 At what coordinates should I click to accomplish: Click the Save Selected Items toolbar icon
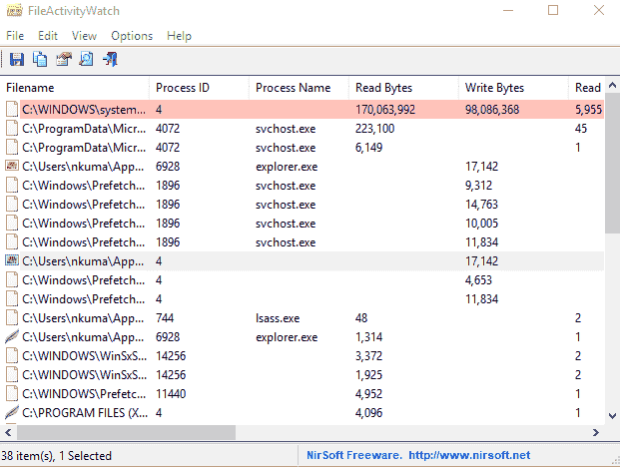17,60
